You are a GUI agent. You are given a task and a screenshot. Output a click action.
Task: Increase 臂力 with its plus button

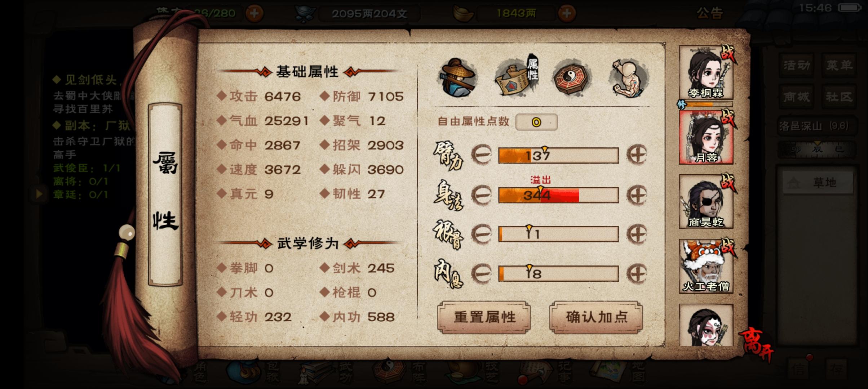637,155
